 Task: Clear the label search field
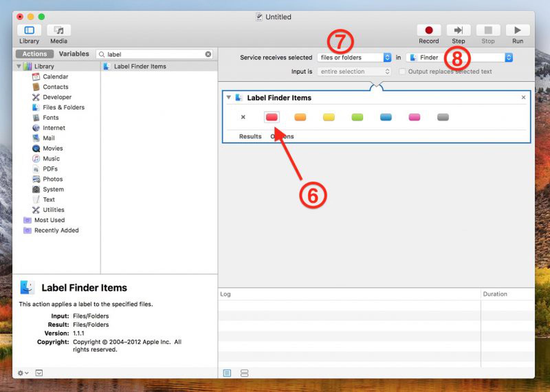[208, 54]
